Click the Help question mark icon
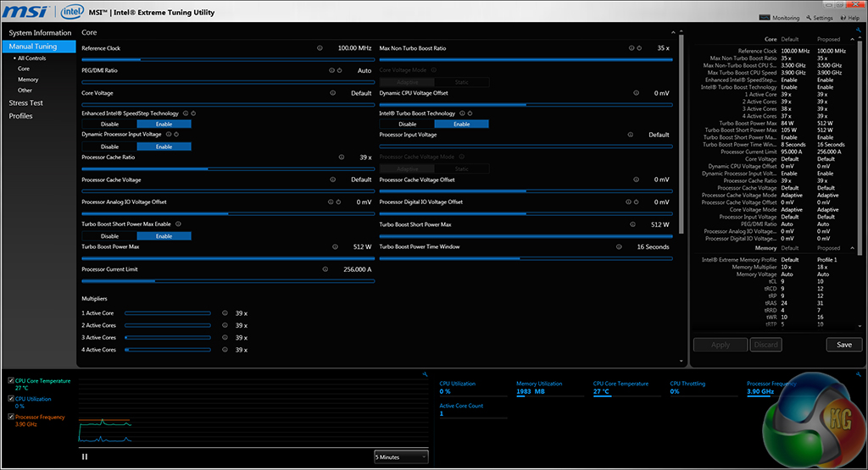The height and width of the screenshot is (470, 868). tap(843, 18)
